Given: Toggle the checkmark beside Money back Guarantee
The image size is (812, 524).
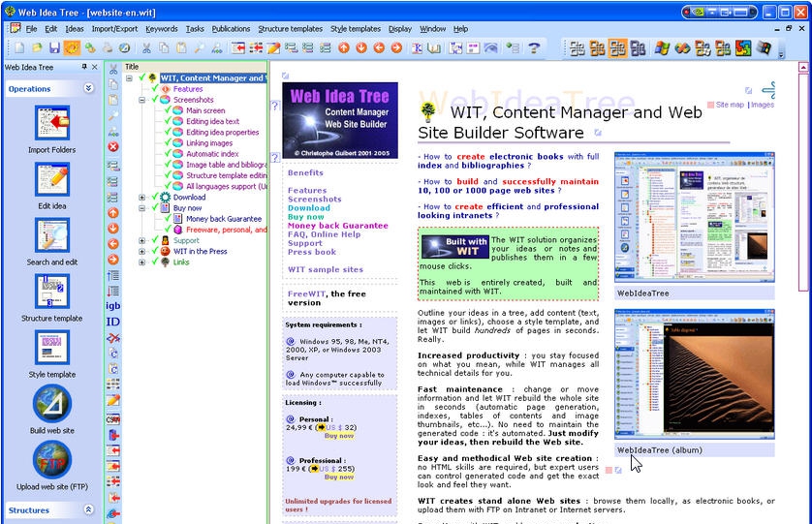Looking at the screenshot, I should pos(168,219).
